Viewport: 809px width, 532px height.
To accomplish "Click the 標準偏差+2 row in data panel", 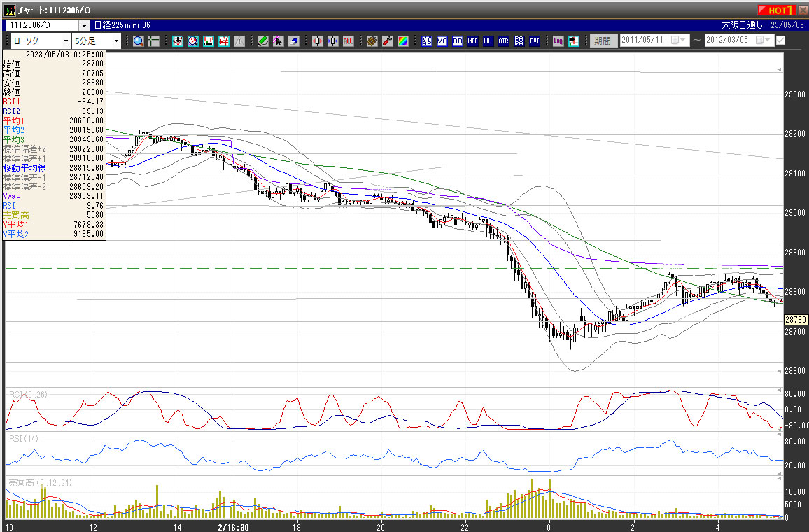I will click(54, 148).
